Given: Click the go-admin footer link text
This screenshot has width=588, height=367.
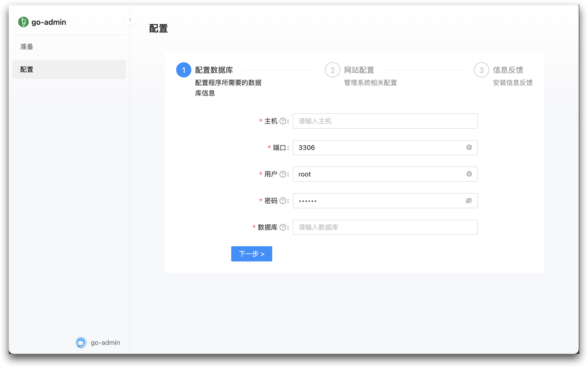Looking at the screenshot, I should [x=105, y=342].
